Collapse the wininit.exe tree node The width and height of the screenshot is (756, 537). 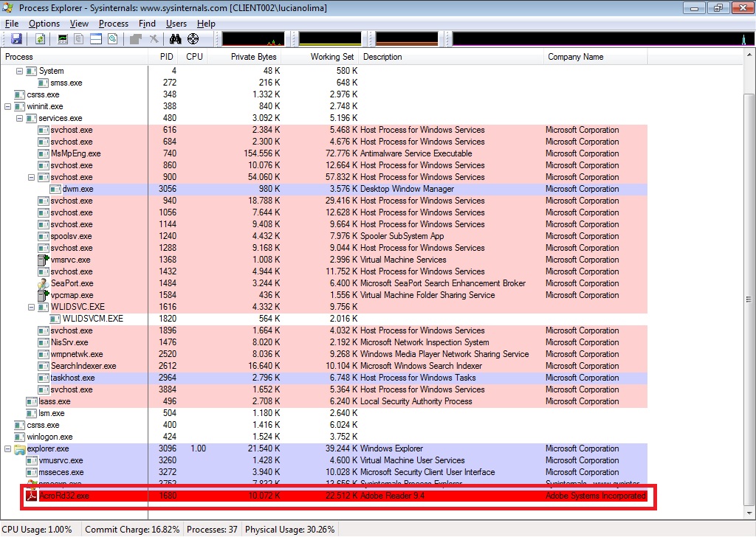tap(7, 106)
